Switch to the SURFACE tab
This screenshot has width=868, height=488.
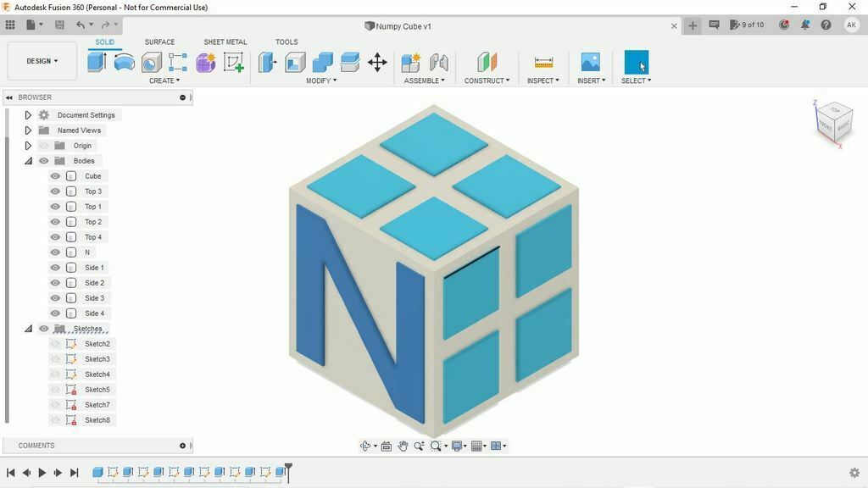point(159,42)
